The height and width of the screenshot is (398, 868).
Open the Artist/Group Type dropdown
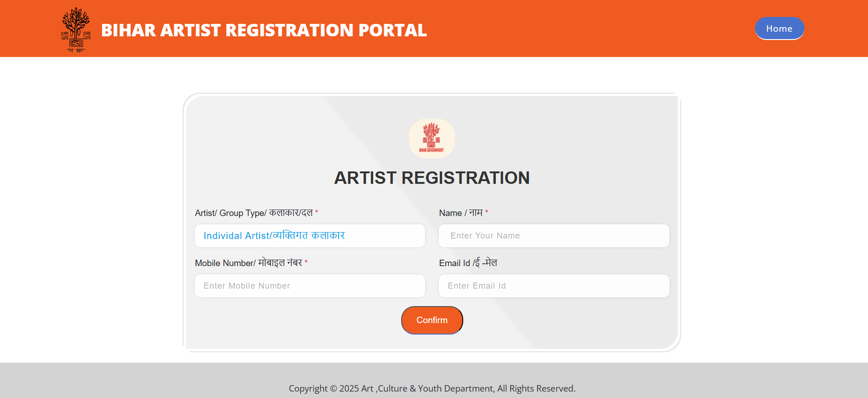coord(310,236)
